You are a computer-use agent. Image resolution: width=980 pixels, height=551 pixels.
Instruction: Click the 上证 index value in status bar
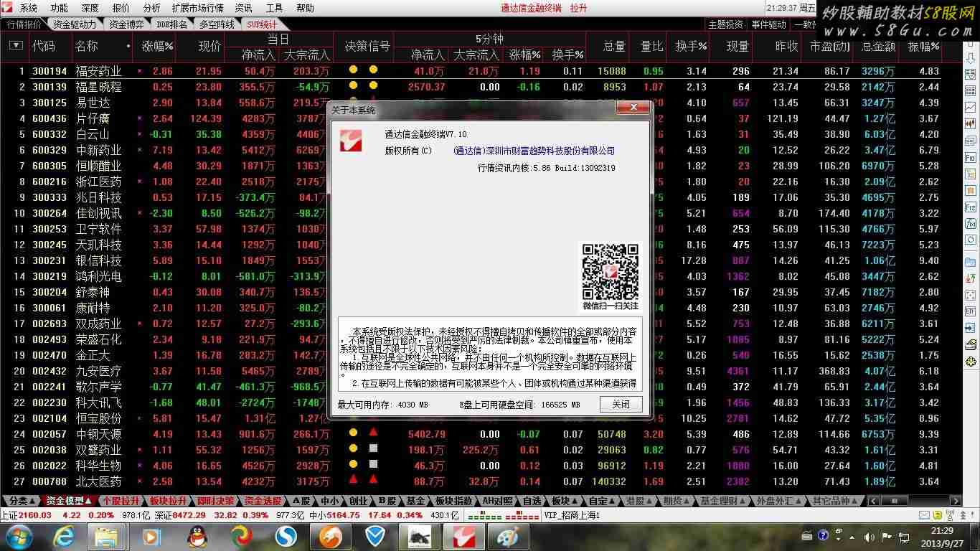(35, 515)
